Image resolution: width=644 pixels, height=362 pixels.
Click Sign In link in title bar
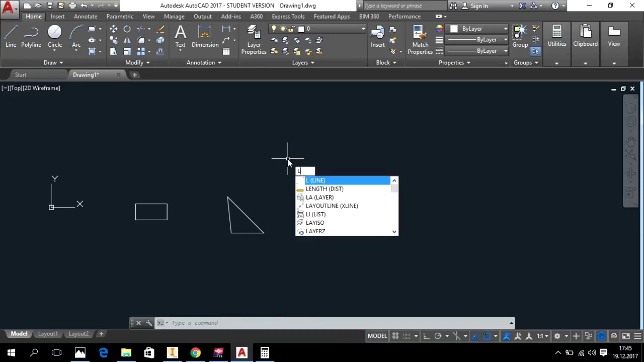coord(479,6)
